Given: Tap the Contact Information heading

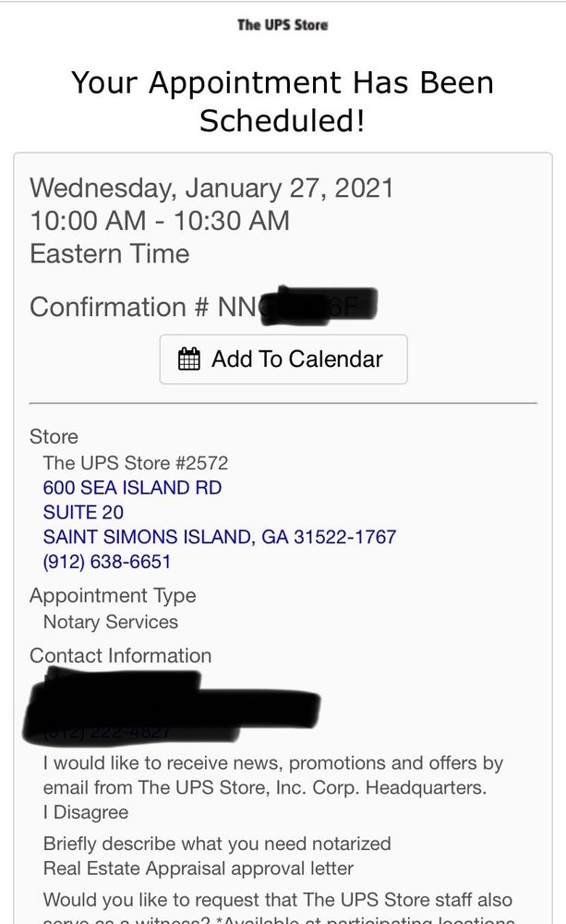Looking at the screenshot, I should click(120, 656).
